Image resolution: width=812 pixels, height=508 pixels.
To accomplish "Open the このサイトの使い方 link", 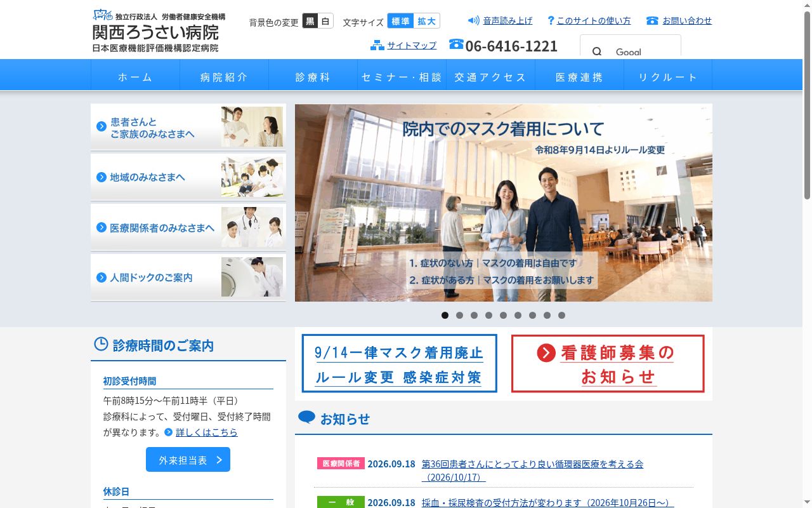I will coord(594,20).
